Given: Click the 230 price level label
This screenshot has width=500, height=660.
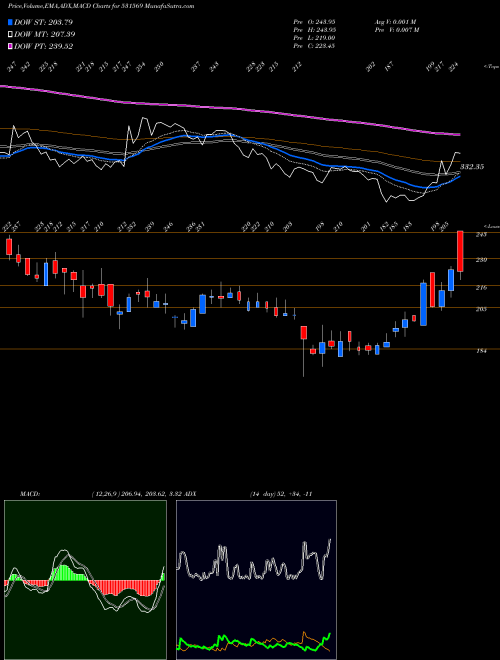Looking at the screenshot, I should point(481,260).
